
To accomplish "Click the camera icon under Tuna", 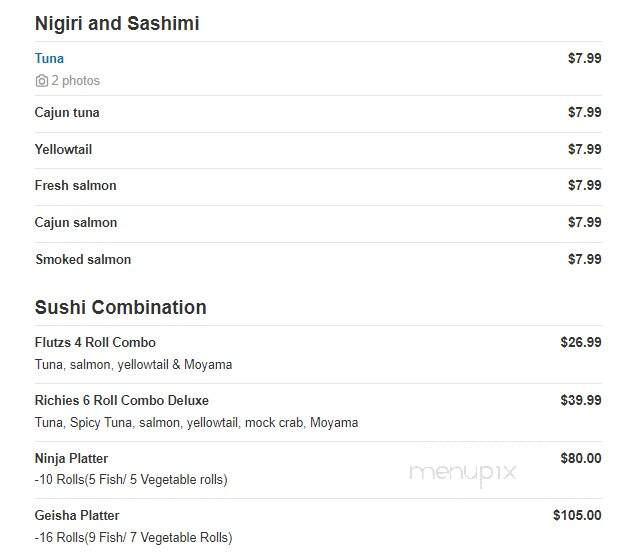I will (41, 81).
